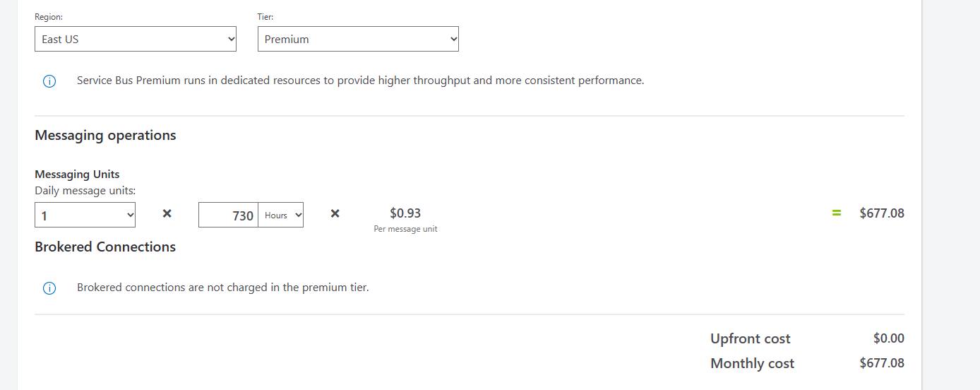Change the Hours unit dropdown
Viewport: 980px width, 390px height.
coord(280,215)
